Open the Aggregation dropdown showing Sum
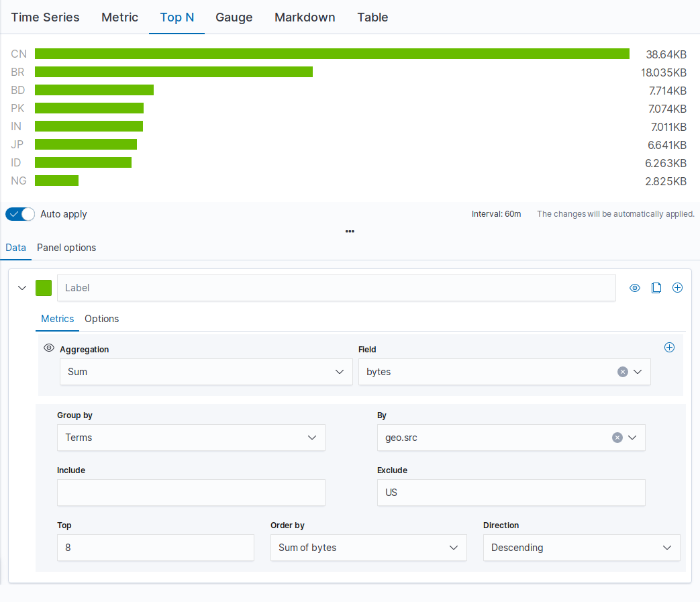Screen dimensions: 700x602 (206, 372)
